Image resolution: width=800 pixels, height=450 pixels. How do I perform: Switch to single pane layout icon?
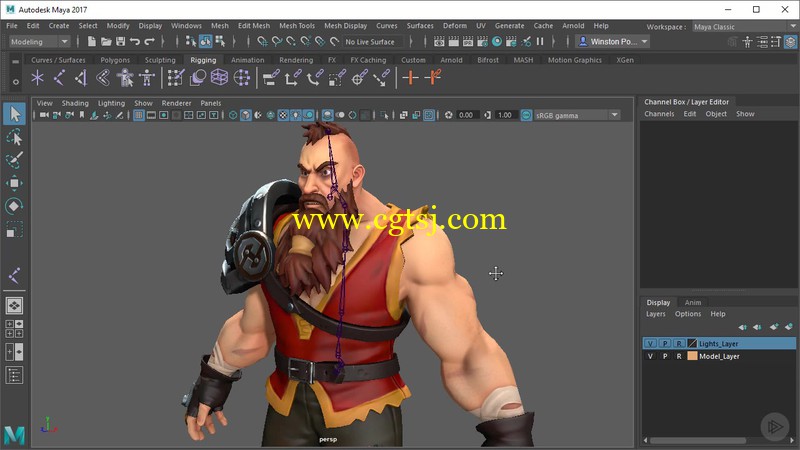click(x=14, y=306)
